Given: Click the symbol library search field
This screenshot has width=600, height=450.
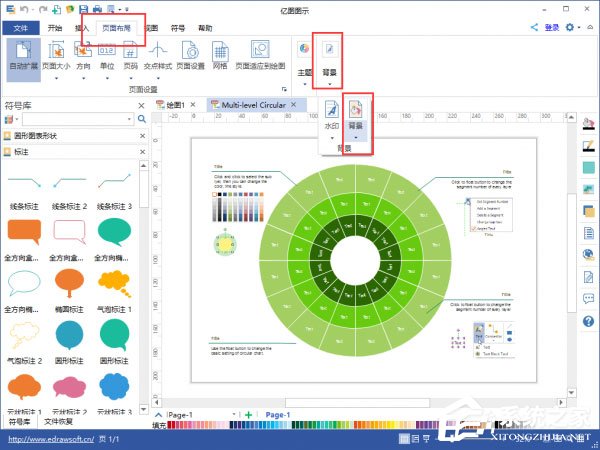Looking at the screenshot, I should coord(78,119).
